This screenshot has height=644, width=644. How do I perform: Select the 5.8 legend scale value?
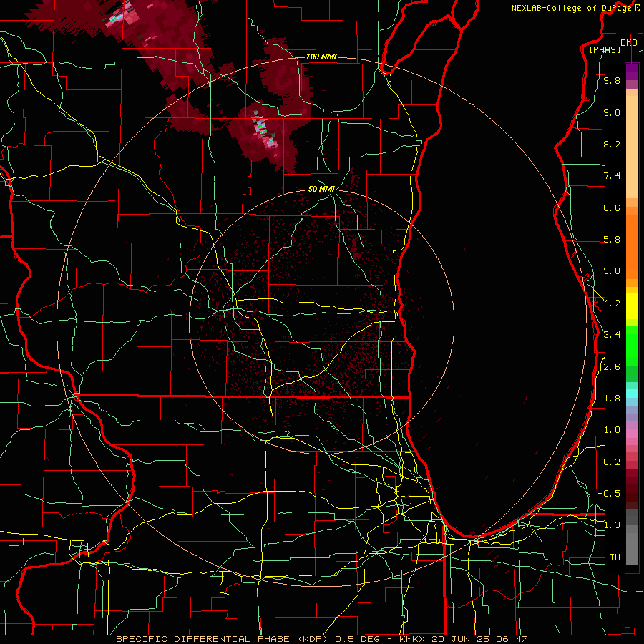click(x=612, y=240)
